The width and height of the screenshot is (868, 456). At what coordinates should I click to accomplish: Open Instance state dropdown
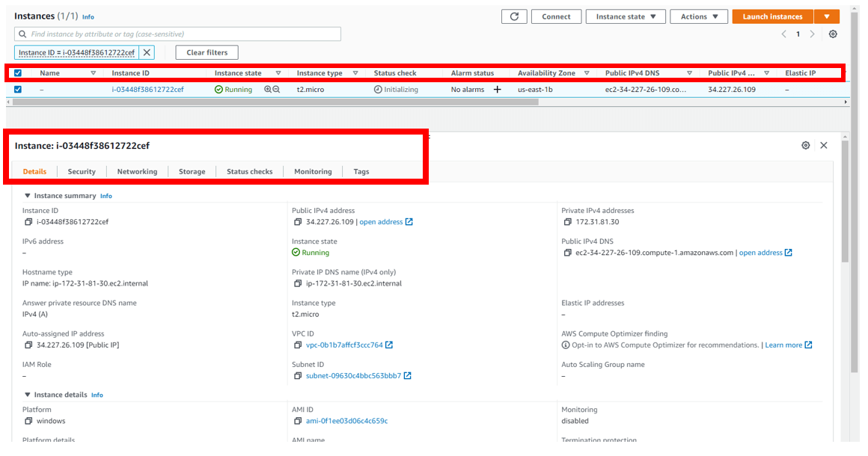[626, 16]
